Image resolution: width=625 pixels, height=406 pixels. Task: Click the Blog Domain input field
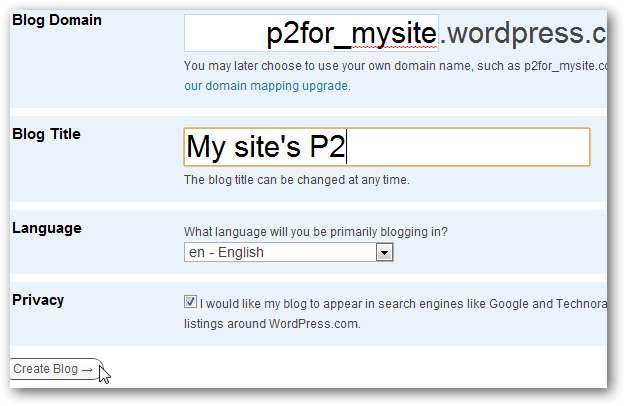[311, 33]
